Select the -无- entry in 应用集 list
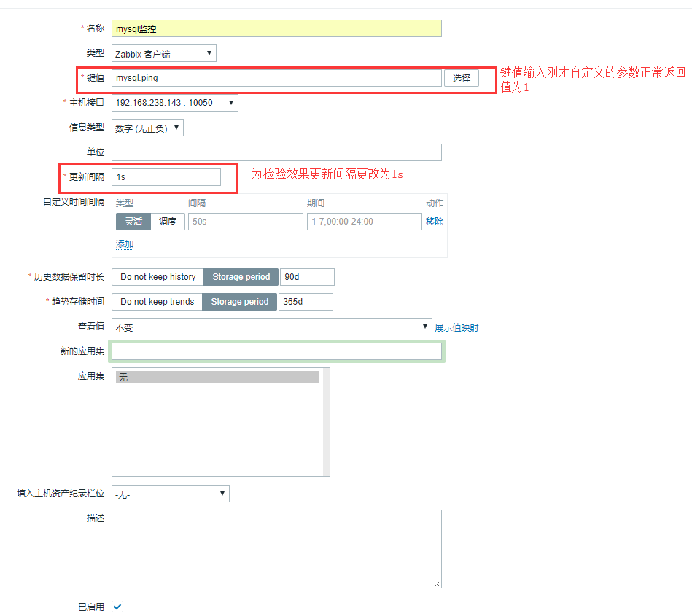This screenshot has width=692, height=616. pos(217,377)
